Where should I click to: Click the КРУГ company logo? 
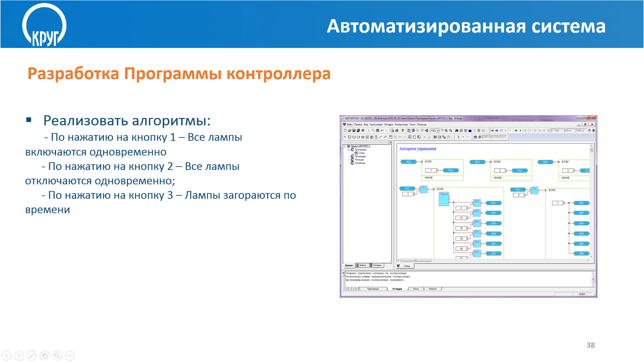tap(44, 25)
